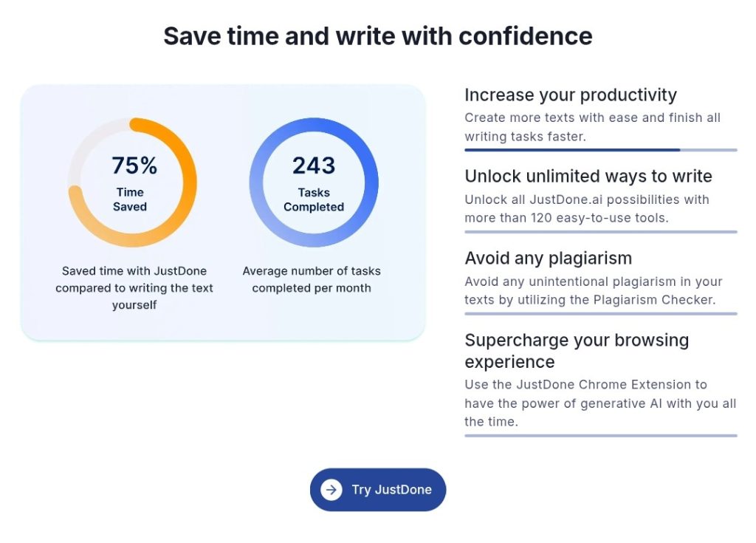Click the blue Tasks Completed donut chart ring
This screenshot has height=543, width=756.
369,183
